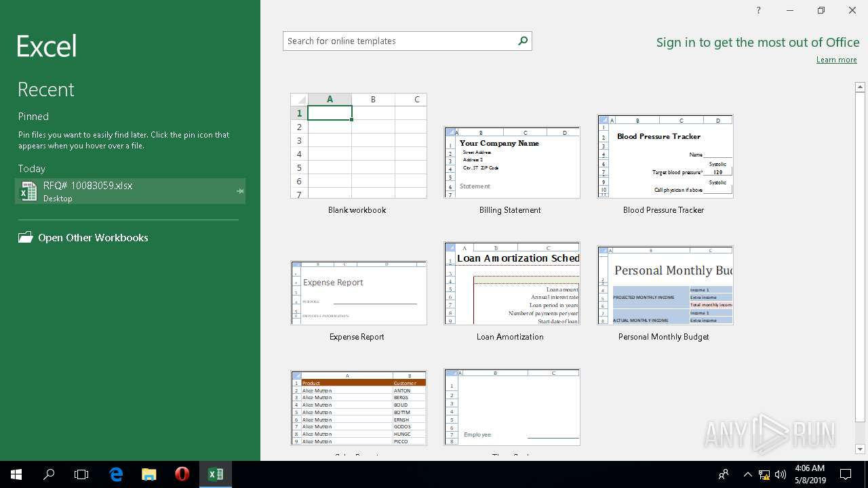Select the Loan Amortization template
The height and width of the screenshot is (488, 868).
(512, 283)
